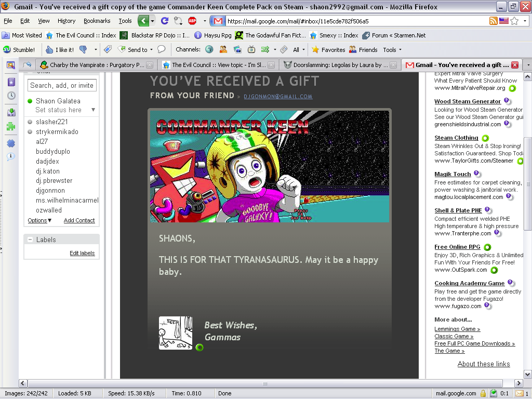This screenshot has width=532, height=399.
Task: Click the new tab undo icon beside tabs
Action: [x=28, y=64]
